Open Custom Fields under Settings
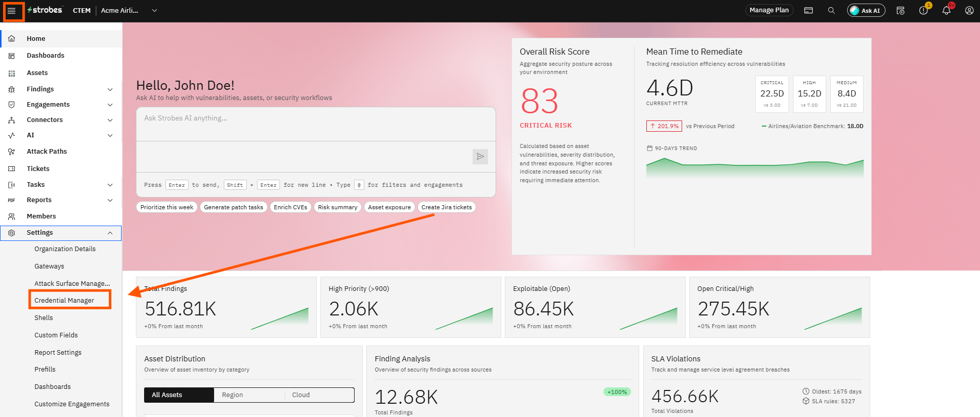The width and height of the screenshot is (980, 417). [56, 335]
